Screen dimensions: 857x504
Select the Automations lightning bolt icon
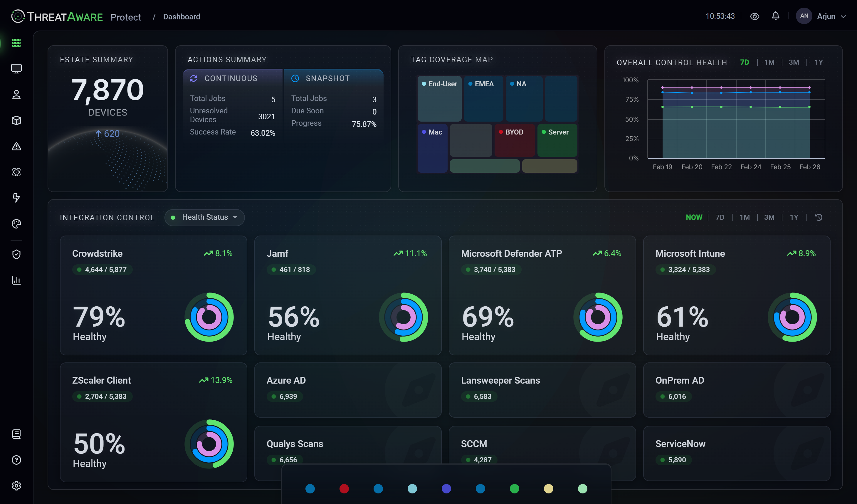tap(16, 198)
